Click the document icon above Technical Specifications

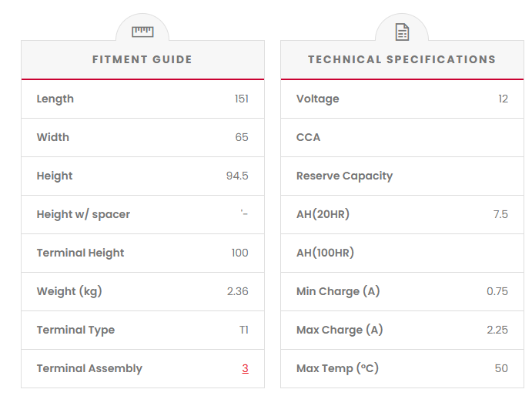coord(402,32)
